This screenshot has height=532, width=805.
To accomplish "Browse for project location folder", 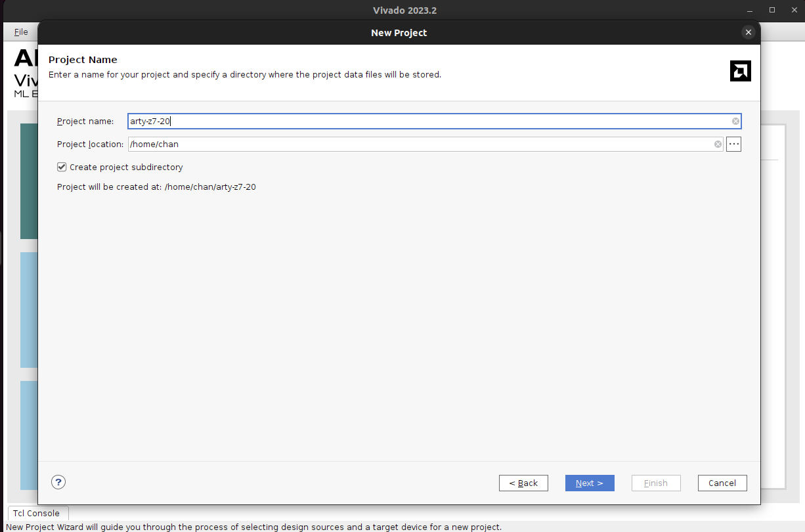I will [x=733, y=144].
